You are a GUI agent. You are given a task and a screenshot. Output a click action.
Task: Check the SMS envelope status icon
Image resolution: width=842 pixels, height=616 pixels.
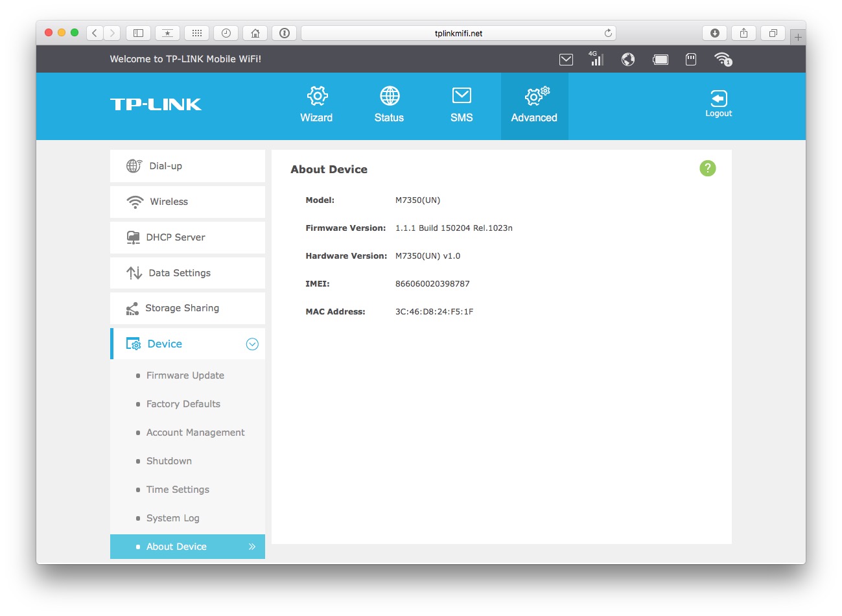[566, 60]
